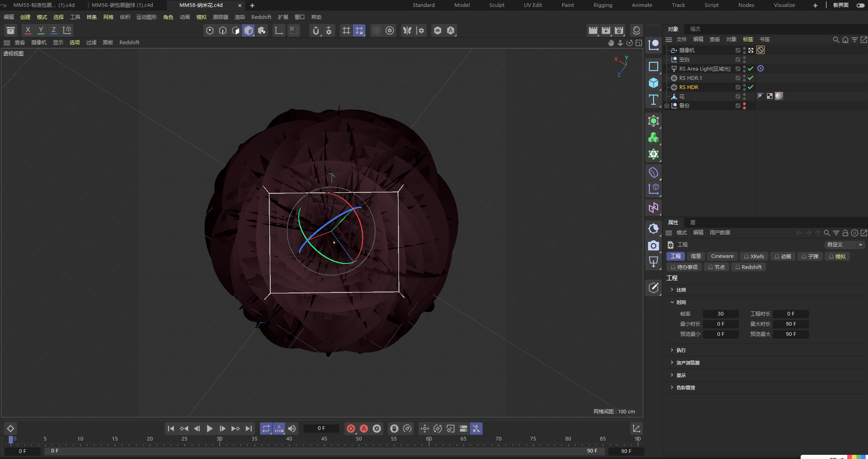Select the 待办事项 attribute tab button
Viewport: 868px width, 459px height.
pos(684,267)
